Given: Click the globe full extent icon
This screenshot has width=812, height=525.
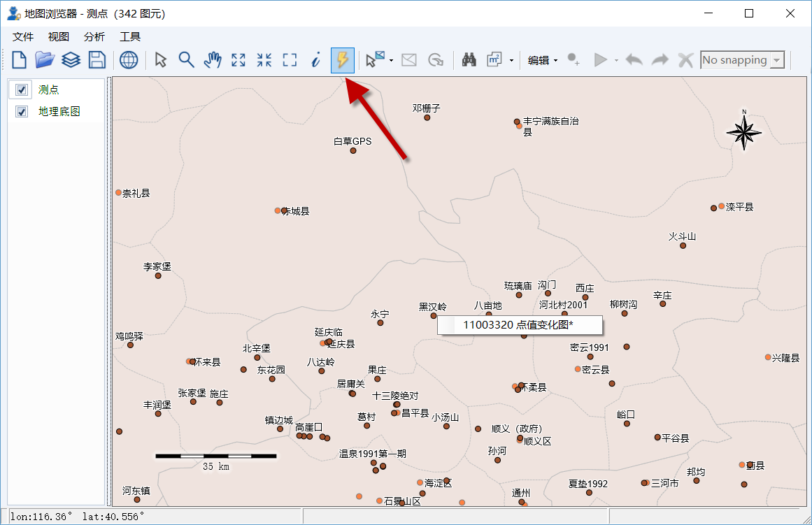Looking at the screenshot, I should pos(129,60).
